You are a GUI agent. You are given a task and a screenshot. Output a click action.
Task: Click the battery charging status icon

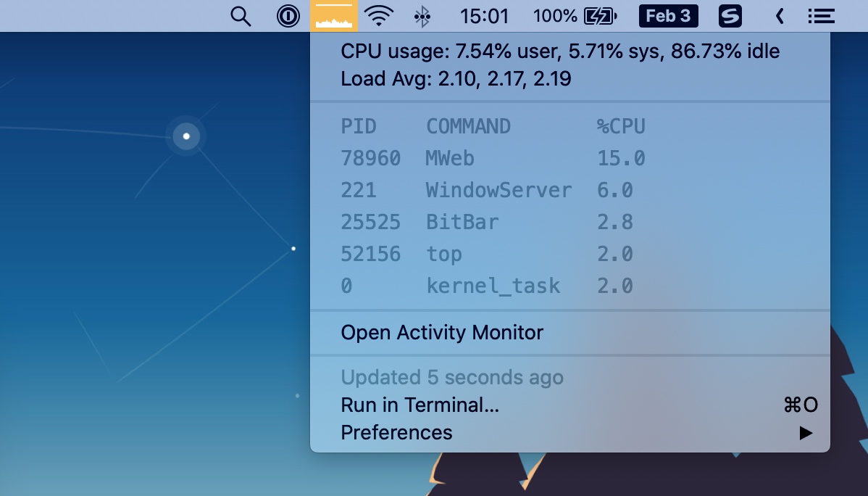(600, 16)
